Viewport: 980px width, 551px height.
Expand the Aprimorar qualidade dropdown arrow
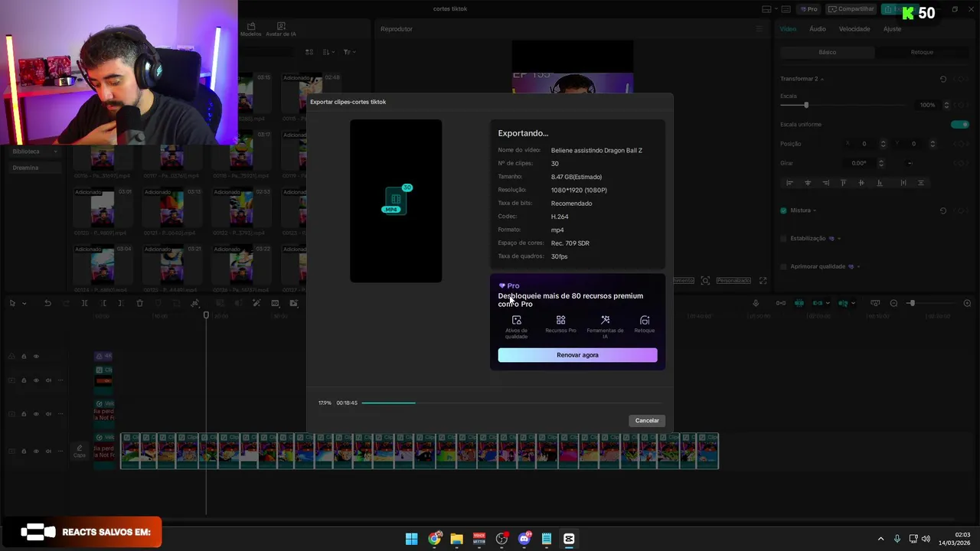pyautogui.click(x=858, y=267)
